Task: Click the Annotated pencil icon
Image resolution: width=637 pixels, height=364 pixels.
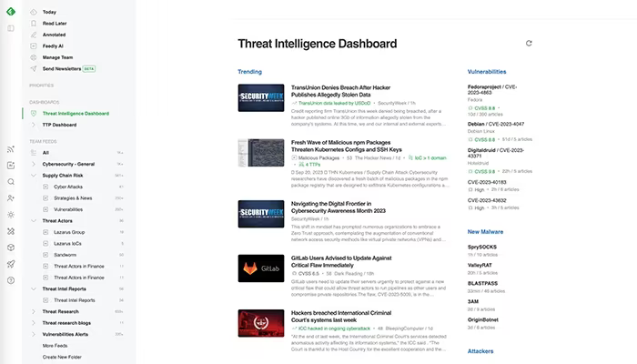Action: [x=34, y=35]
